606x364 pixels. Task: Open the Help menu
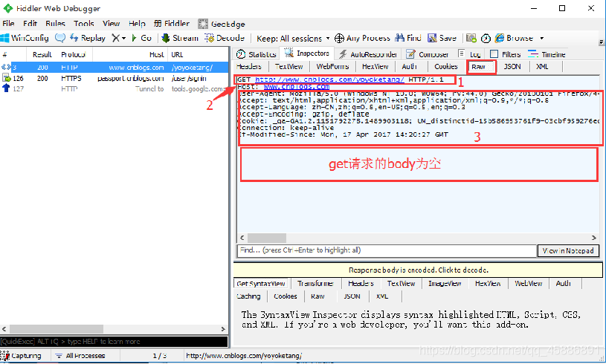(137, 24)
